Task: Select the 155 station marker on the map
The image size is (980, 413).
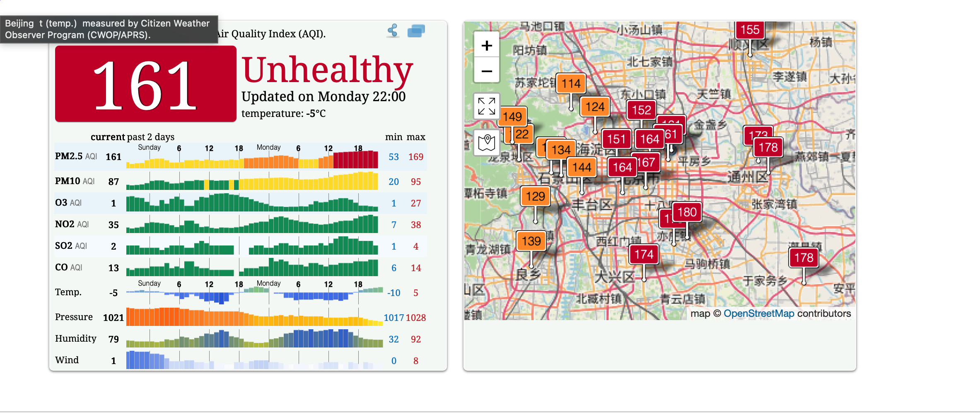Action: pyautogui.click(x=750, y=30)
